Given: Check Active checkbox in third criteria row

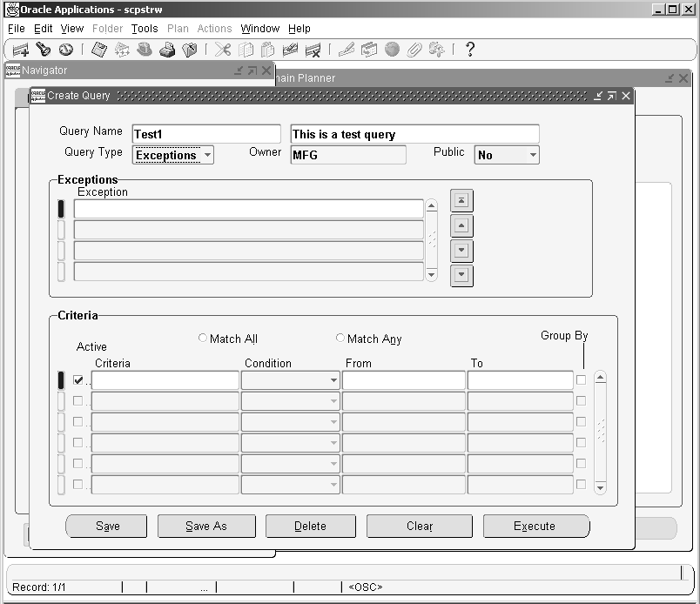Looking at the screenshot, I should point(77,421).
